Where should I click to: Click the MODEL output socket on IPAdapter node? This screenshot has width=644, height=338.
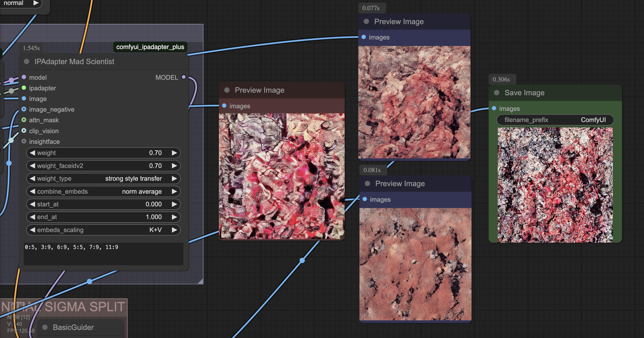184,77
